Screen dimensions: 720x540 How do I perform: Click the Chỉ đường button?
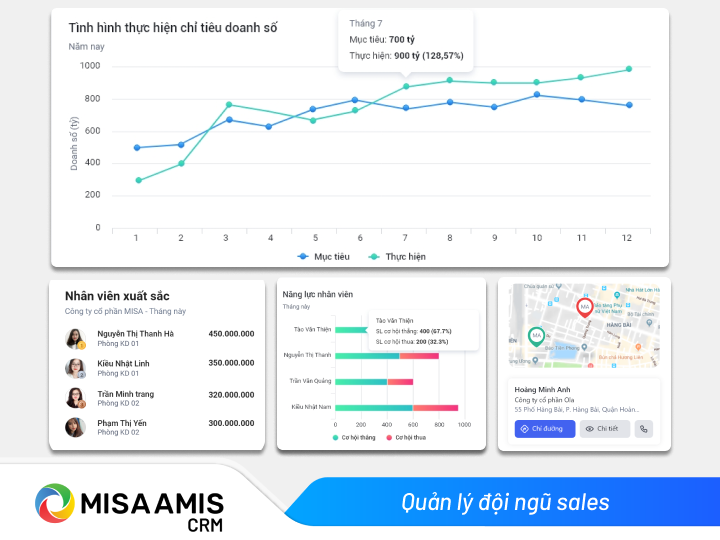click(545, 429)
